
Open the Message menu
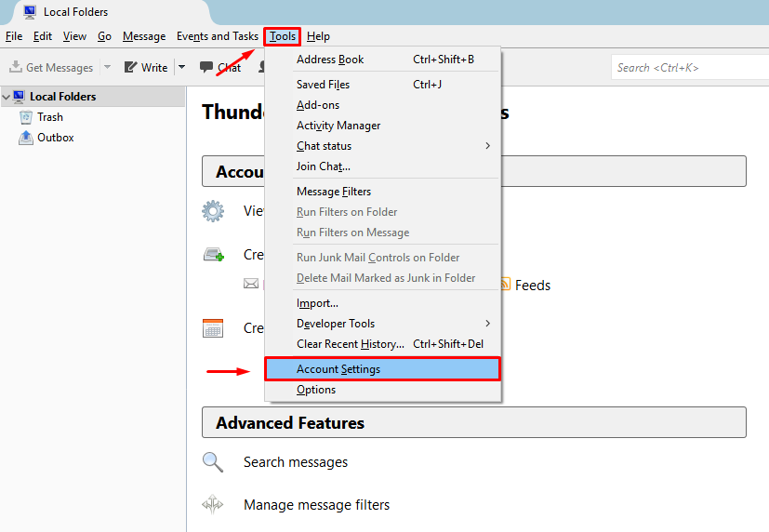[x=144, y=36]
